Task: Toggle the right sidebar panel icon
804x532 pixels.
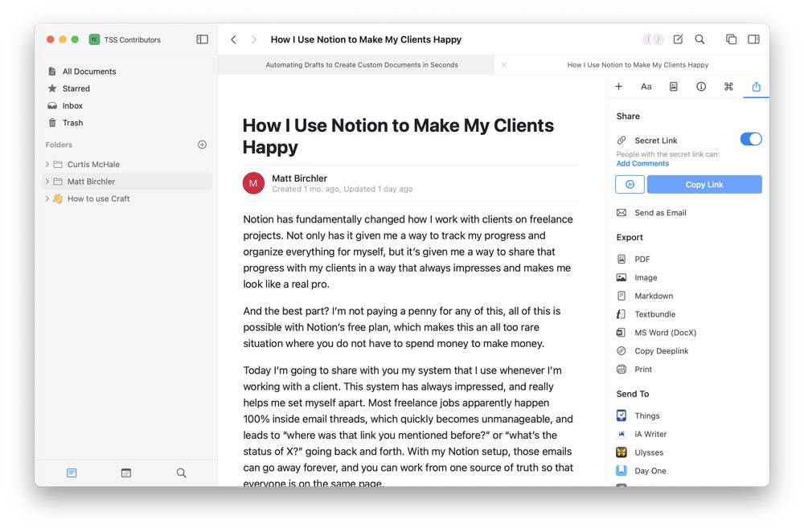Action: tap(753, 39)
